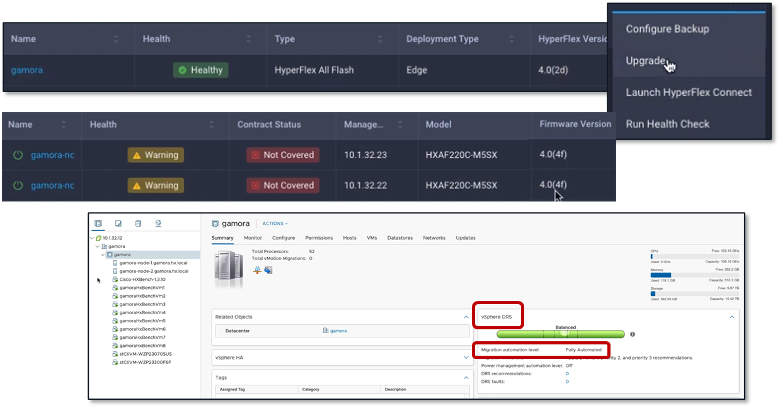Screen dimensions: 783x410
Task: Open the ACTIONS dropdown for gamora
Action: (x=274, y=223)
